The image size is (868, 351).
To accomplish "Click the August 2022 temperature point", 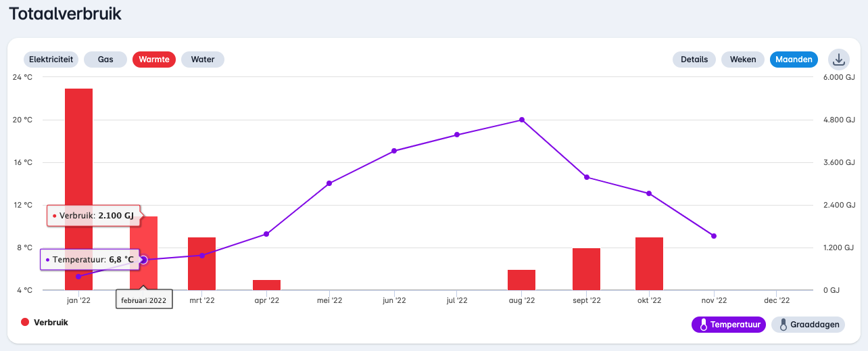I will [522, 120].
